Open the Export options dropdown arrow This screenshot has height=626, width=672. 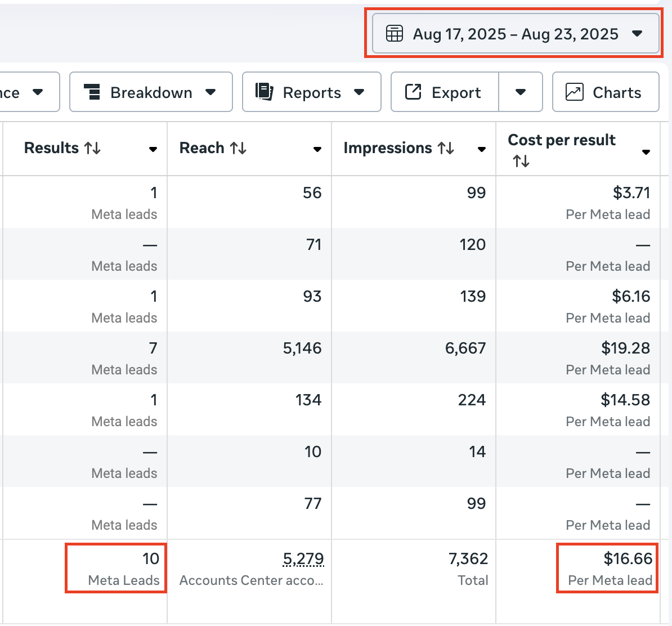coord(521,92)
